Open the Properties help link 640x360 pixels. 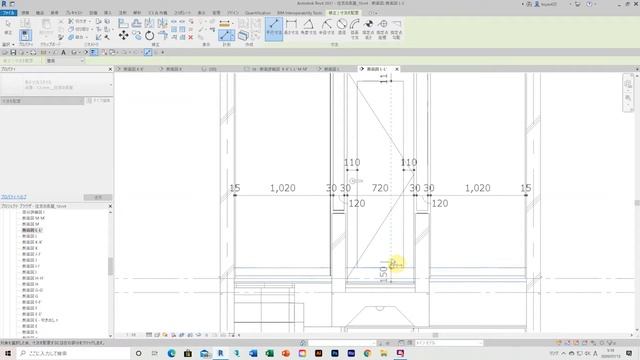[13, 197]
